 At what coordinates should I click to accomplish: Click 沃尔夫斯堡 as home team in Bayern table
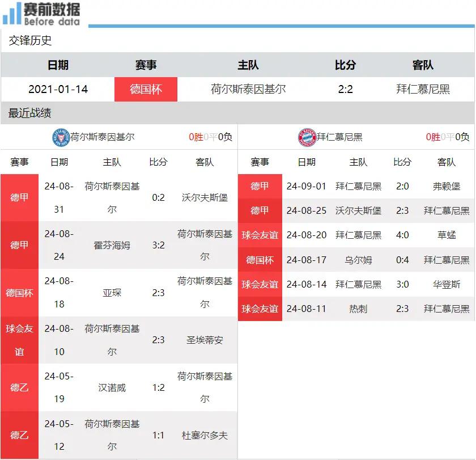[358, 211]
